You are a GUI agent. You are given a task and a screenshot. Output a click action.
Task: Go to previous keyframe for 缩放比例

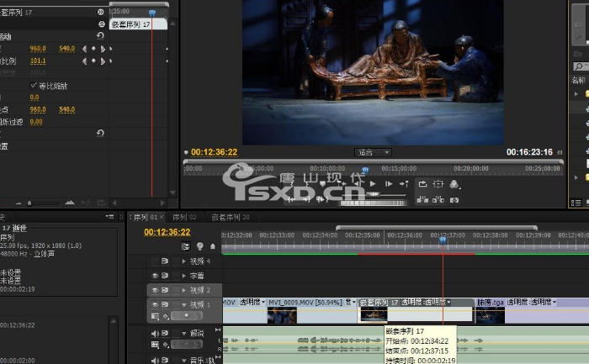pos(84,61)
